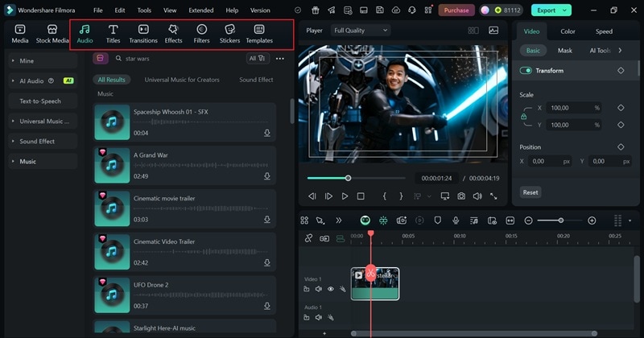Switch to the Speed tab
This screenshot has height=338, width=644.
(604, 31)
